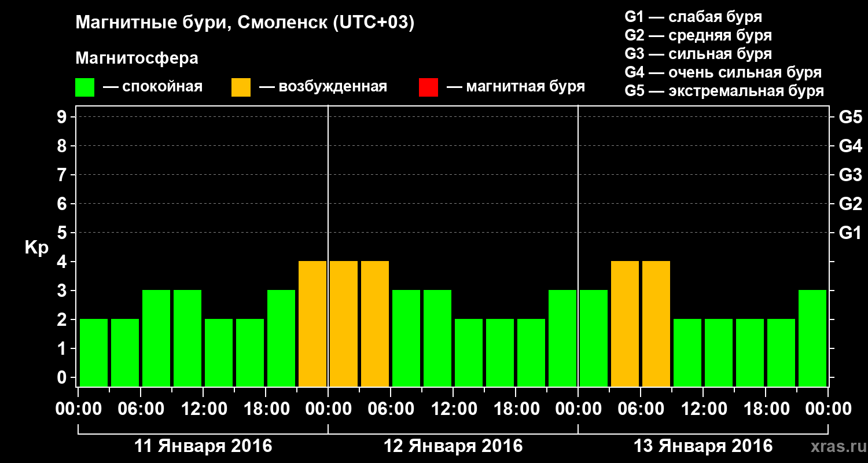Click '12:00' tick under 12 Января
The width and height of the screenshot is (868, 463).
click(x=454, y=409)
